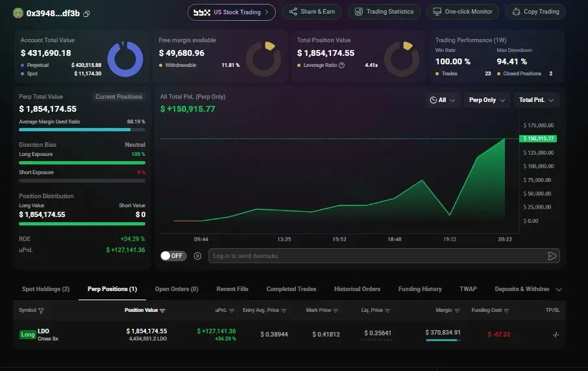Toggle the danmaku OFF switch
This screenshot has width=588, height=371.
(x=173, y=256)
